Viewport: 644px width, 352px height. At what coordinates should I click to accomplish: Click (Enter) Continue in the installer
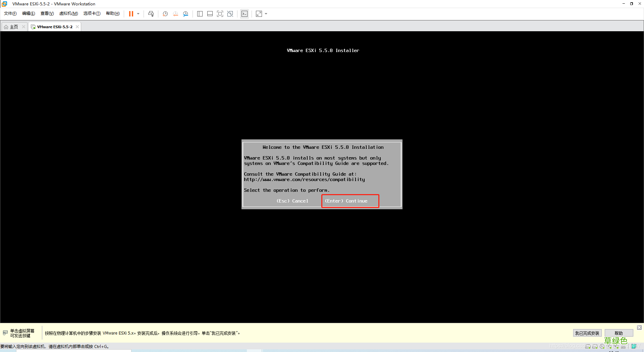coord(346,201)
